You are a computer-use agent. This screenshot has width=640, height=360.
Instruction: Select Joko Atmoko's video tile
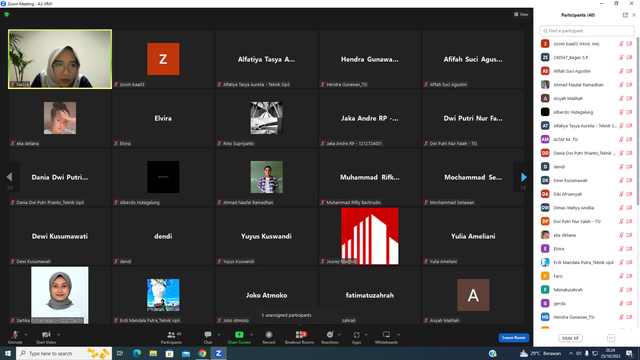coord(267,295)
